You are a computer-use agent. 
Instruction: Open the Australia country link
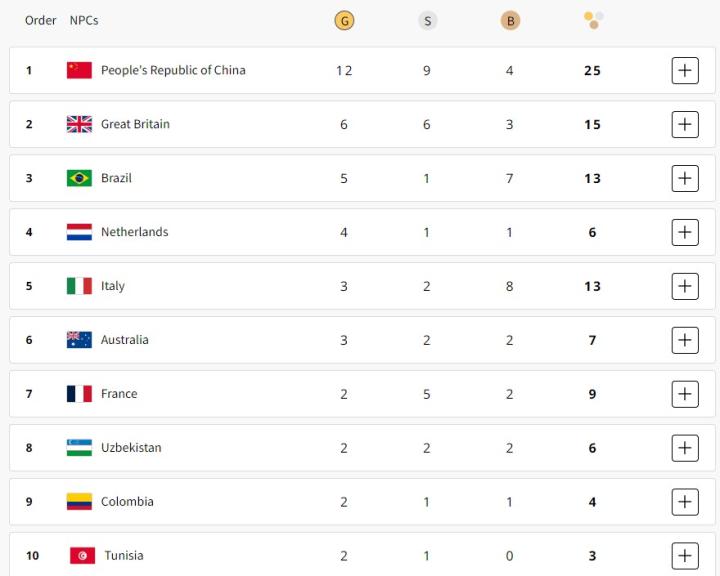point(124,340)
